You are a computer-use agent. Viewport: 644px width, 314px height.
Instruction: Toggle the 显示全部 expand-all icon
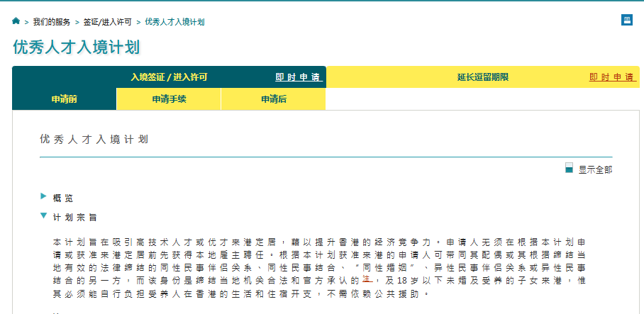[x=569, y=168]
